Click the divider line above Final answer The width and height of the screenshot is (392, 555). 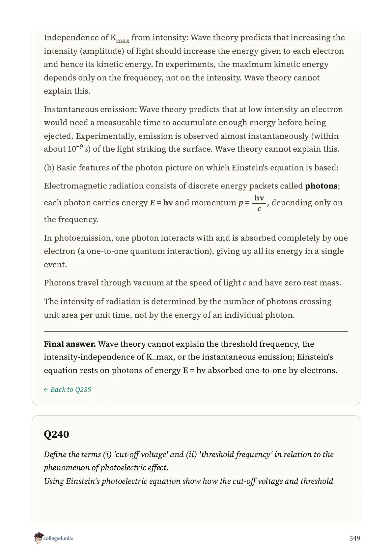coord(196,331)
